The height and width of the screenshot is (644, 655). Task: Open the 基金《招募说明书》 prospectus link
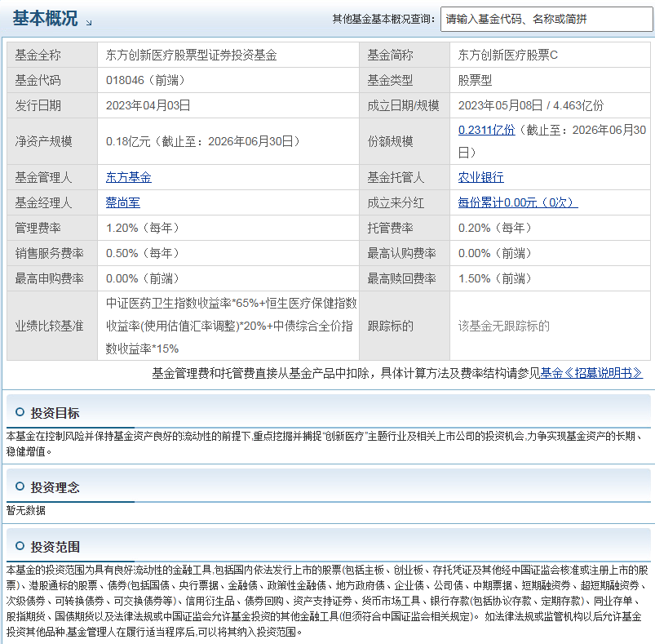(x=591, y=373)
